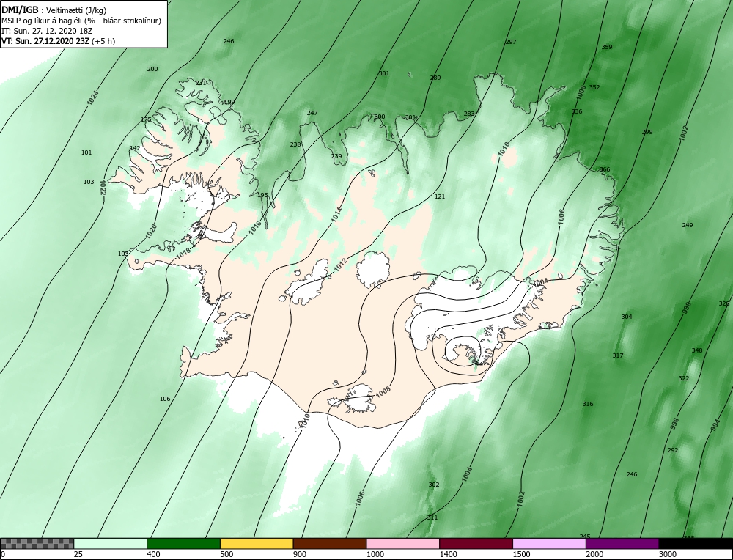Click the 998 isobar label
Image resolution: width=733 pixels, height=560 pixels.
pyautogui.click(x=686, y=308)
